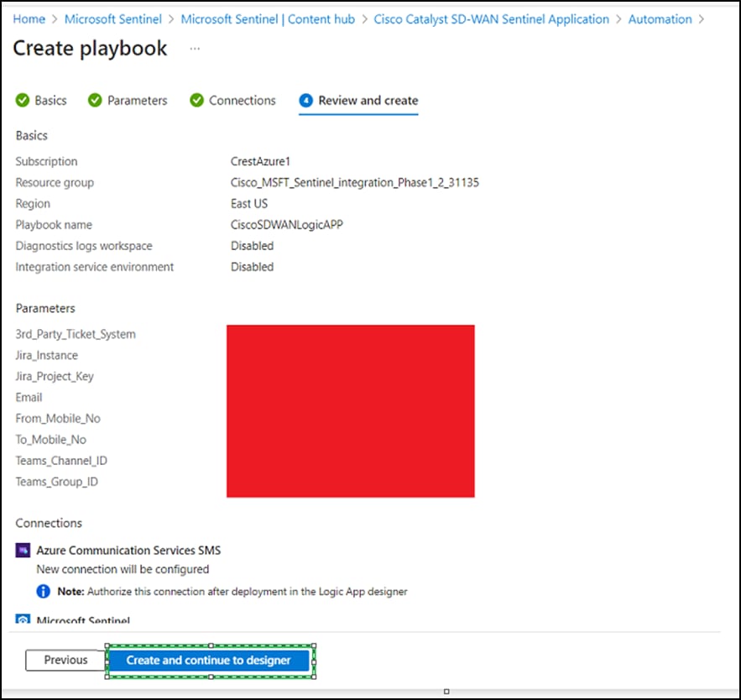Click the green check icon beside Connections
Image resolution: width=741 pixels, height=700 pixels.
[x=196, y=100]
